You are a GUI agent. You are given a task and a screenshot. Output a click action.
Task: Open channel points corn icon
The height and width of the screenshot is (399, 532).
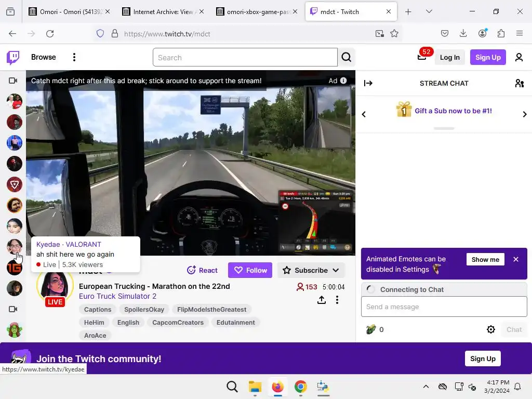tap(371, 329)
